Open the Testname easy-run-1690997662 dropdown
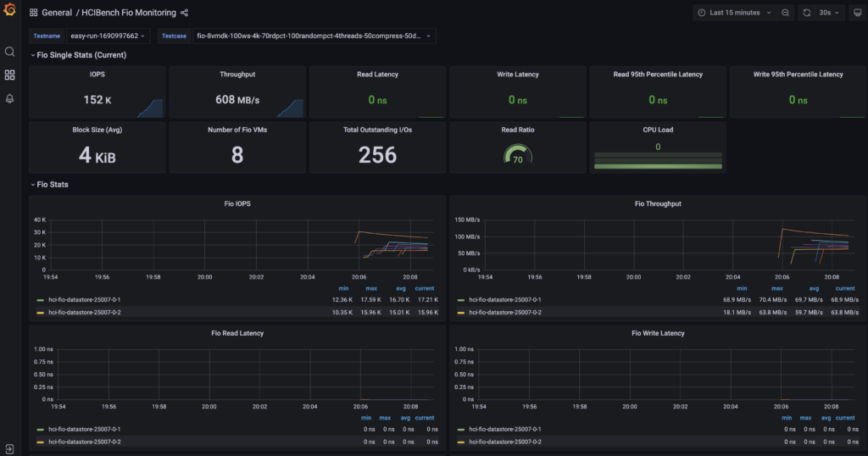Image resolution: width=868 pixels, height=456 pixels. point(108,36)
